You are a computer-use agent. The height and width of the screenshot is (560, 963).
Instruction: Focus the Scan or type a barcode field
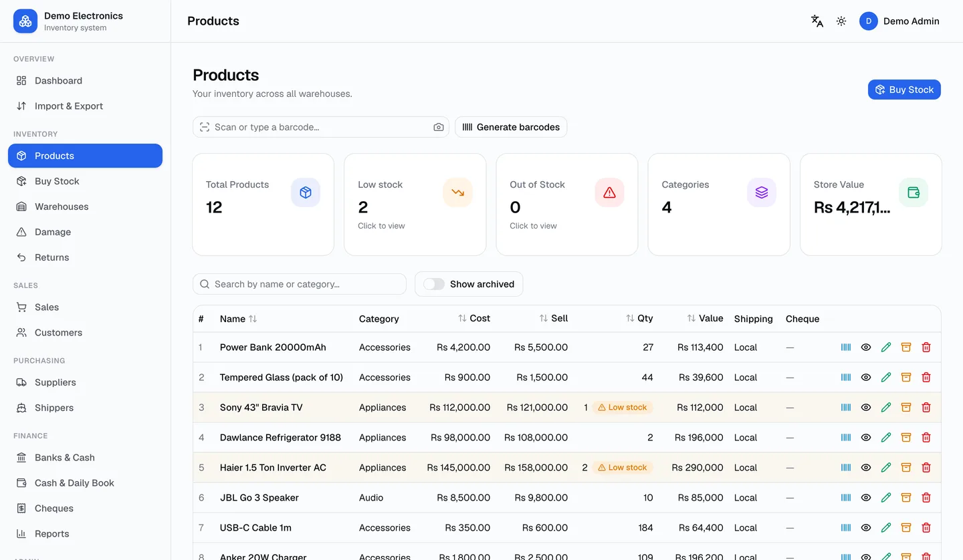(x=321, y=127)
